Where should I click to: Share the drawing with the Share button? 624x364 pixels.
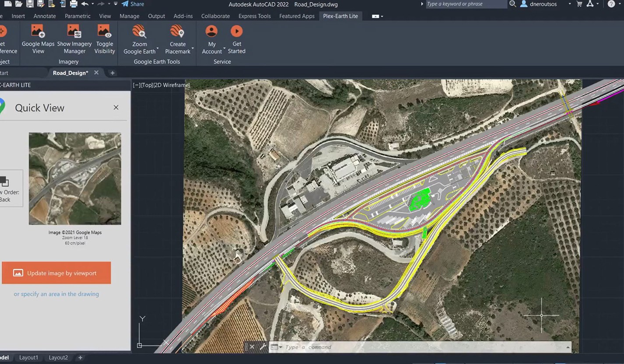[x=133, y=4]
